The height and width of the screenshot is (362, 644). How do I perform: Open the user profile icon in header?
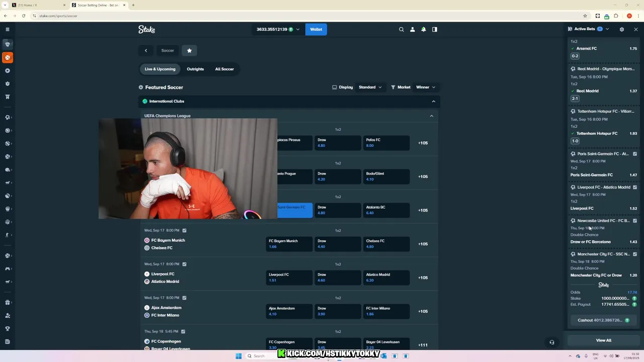coord(413,29)
